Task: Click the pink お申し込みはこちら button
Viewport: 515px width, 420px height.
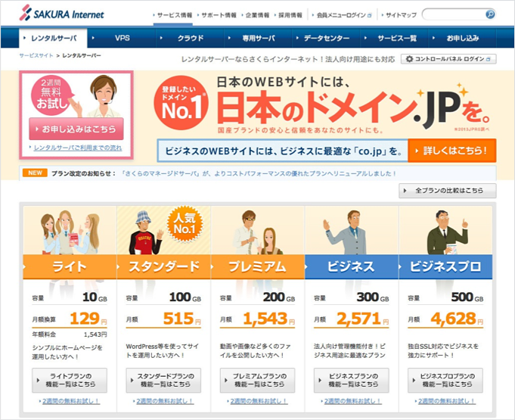Action: (76, 129)
